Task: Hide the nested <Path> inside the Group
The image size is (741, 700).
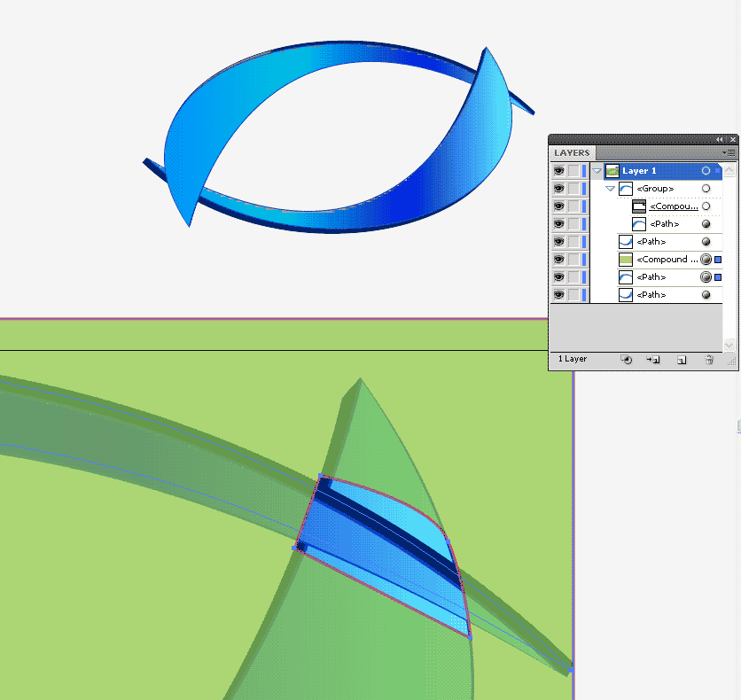Action: point(558,224)
